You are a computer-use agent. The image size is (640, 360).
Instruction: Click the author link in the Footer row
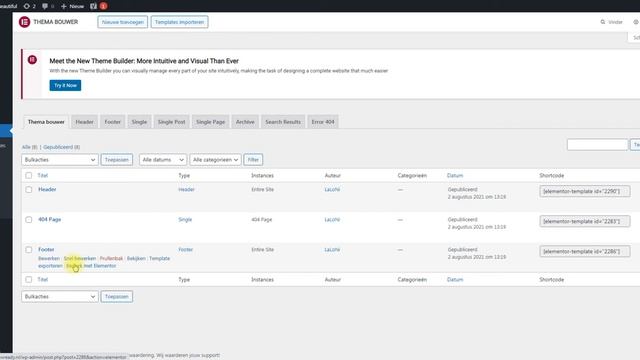click(x=332, y=249)
